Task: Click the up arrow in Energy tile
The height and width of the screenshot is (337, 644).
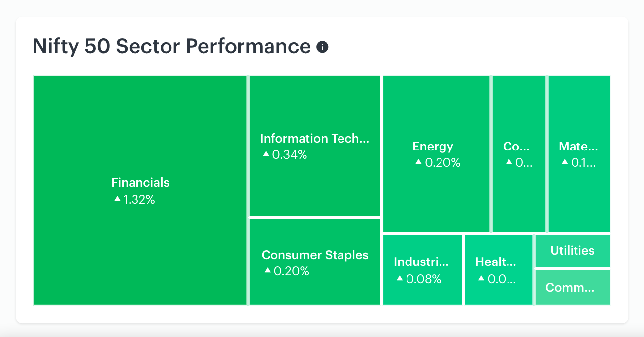Action: pos(418,161)
